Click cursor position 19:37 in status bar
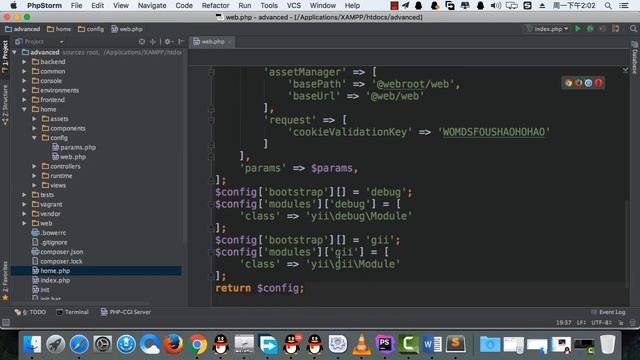The width and height of the screenshot is (640, 360). (x=563, y=322)
